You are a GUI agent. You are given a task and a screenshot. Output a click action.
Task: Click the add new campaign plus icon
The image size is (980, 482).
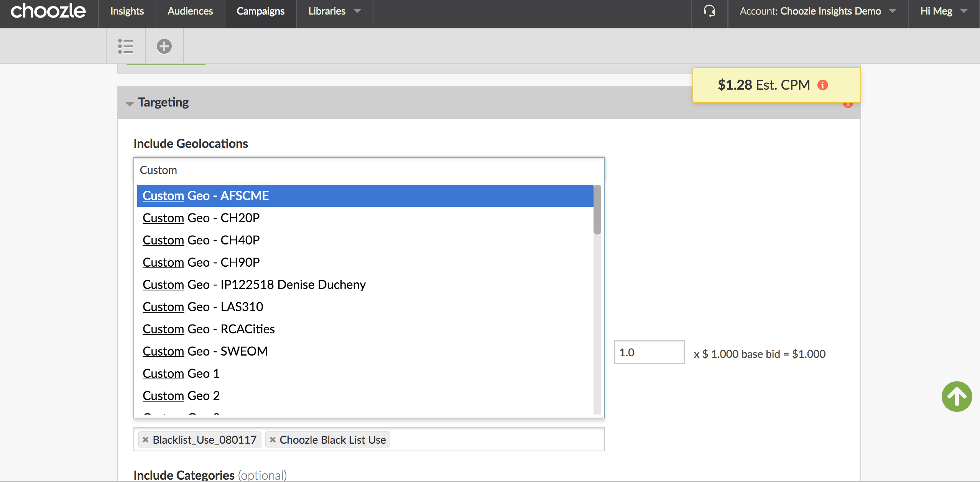click(164, 46)
